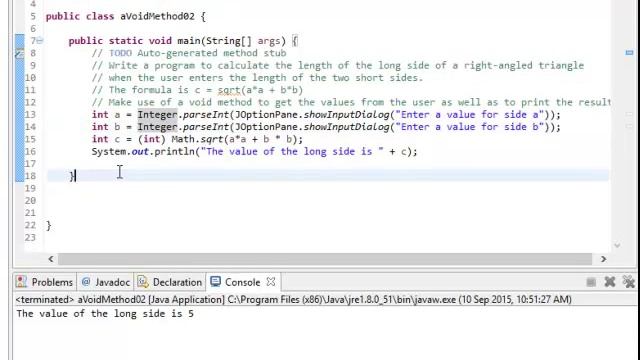Image resolution: width=640 pixels, height=360 pixels.
Task: Click the right arrow of horizontal scrollbar
Action: coord(604,259)
